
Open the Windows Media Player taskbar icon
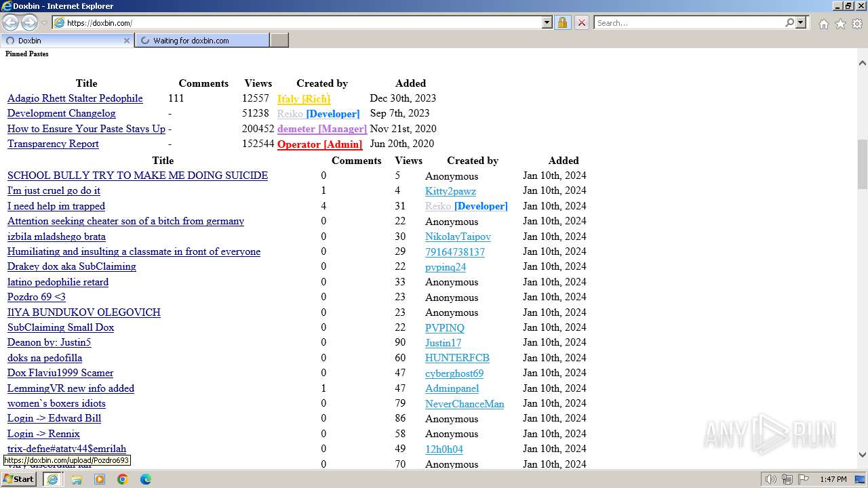pos(100,479)
